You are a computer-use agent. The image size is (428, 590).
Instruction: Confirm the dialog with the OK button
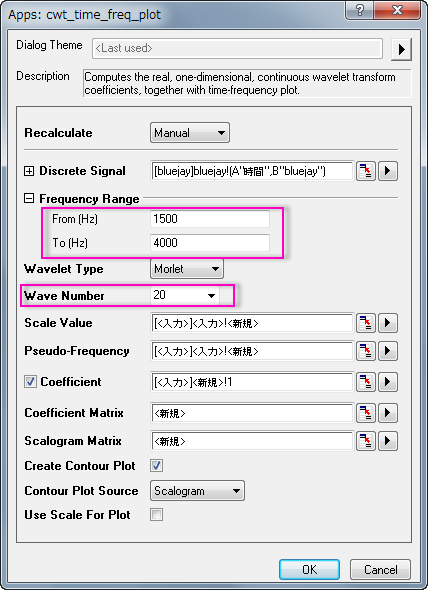[x=309, y=569]
